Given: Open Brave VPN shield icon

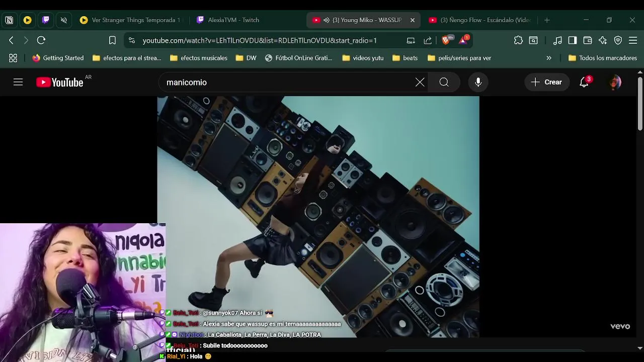Looking at the screenshot, I should (x=618, y=40).
